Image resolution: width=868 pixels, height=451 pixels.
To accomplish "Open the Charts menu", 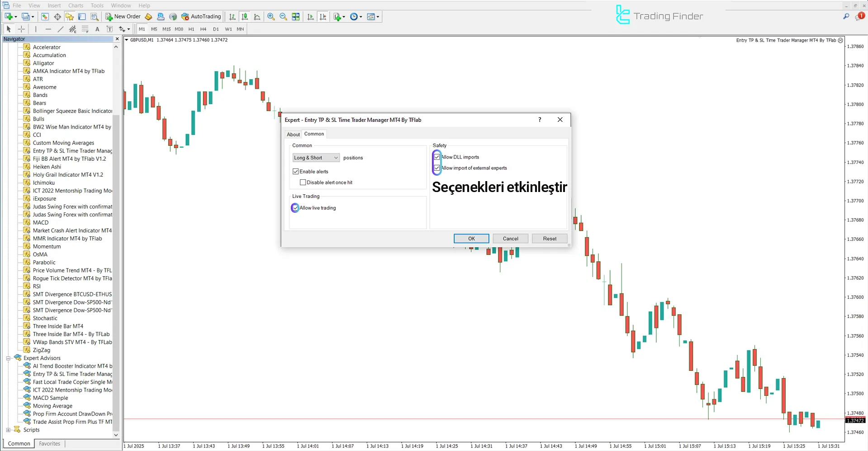I will 75,5.
